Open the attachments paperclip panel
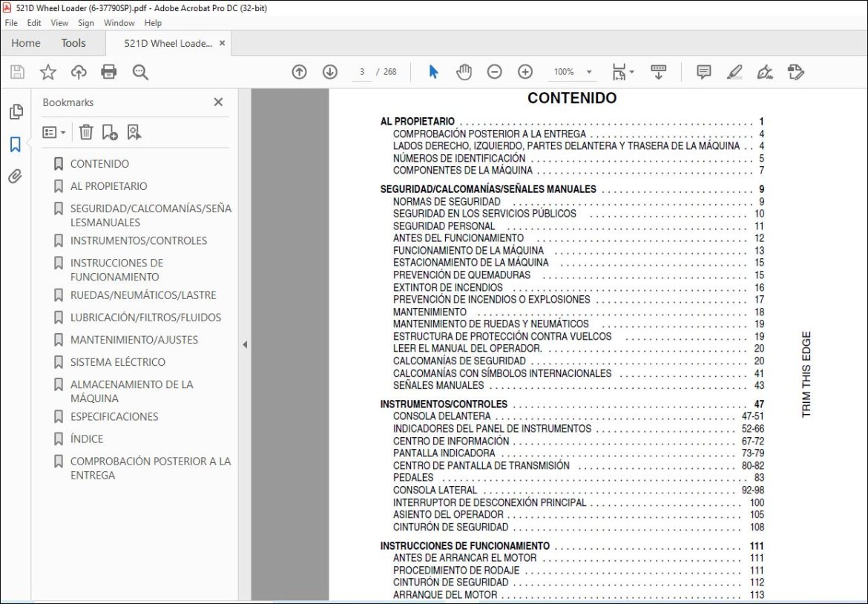The height and width of the screenshot is (604, 868). 16,177
